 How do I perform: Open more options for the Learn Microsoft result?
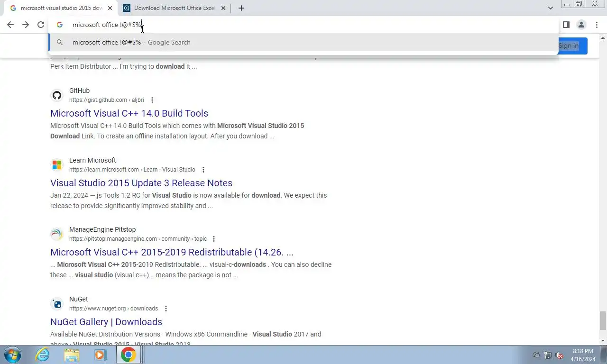pyautogui.click(x=203, y=170)
